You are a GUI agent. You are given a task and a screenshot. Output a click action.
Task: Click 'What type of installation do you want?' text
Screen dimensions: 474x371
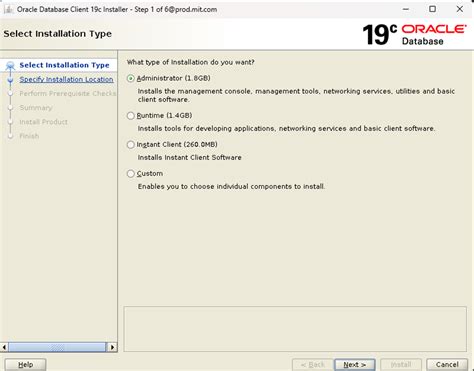click(191, 62)
